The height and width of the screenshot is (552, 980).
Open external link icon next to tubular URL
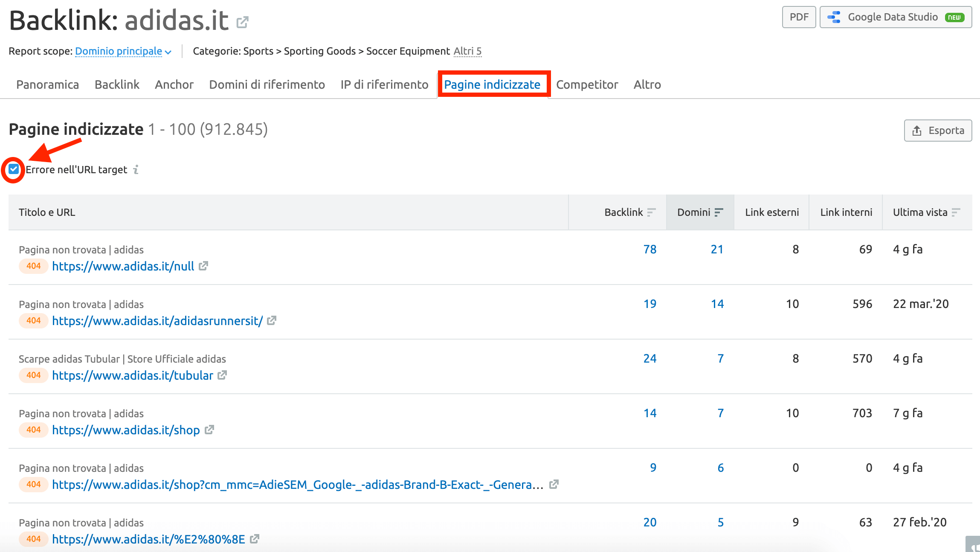click(x=222, y=375)
